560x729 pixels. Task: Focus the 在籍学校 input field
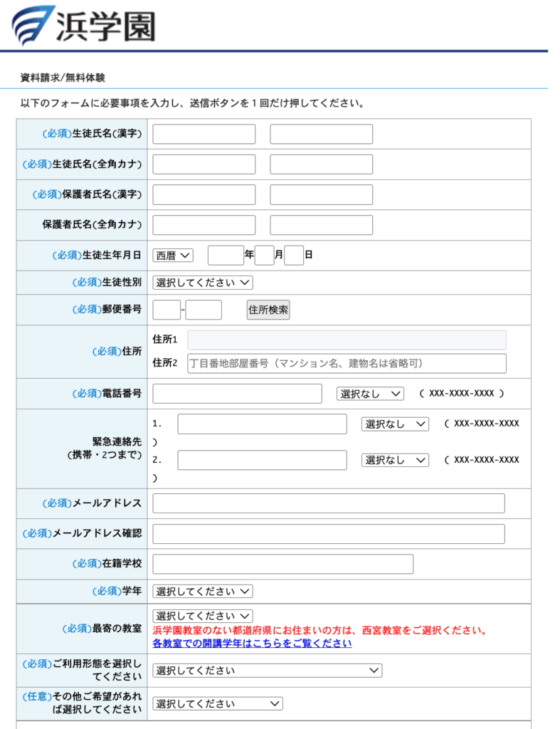(282, 564)
